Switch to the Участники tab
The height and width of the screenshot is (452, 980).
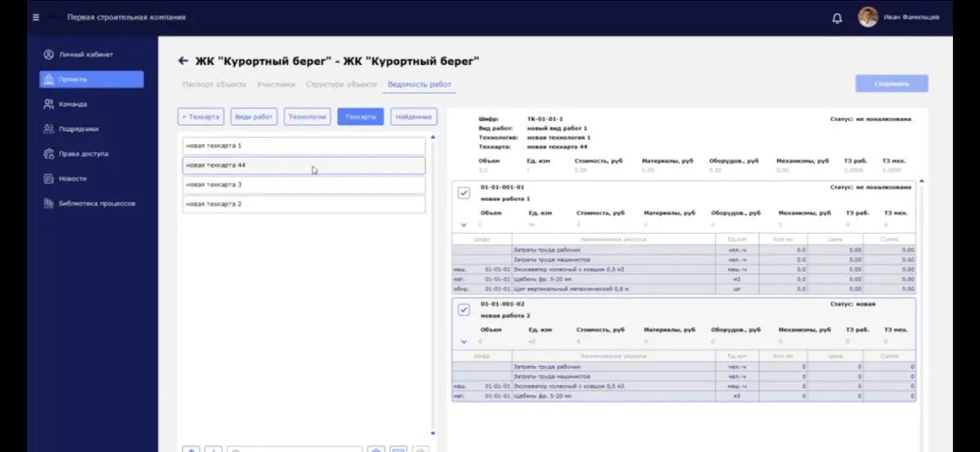pyautogui.click(x=276, y=84)
